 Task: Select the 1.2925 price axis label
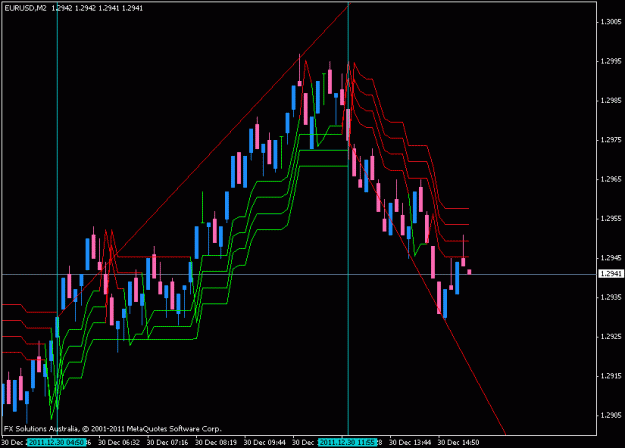611,337
